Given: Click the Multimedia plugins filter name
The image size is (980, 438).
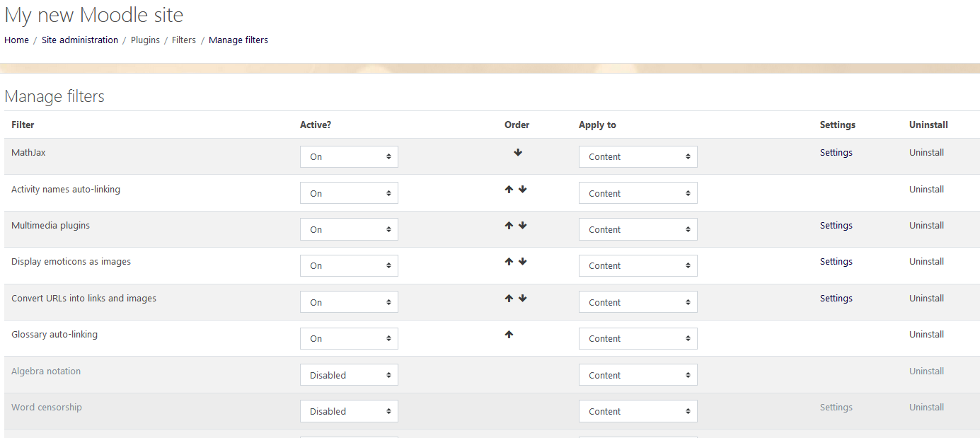Looking at the screenshot, I should (x=50, y=225).
